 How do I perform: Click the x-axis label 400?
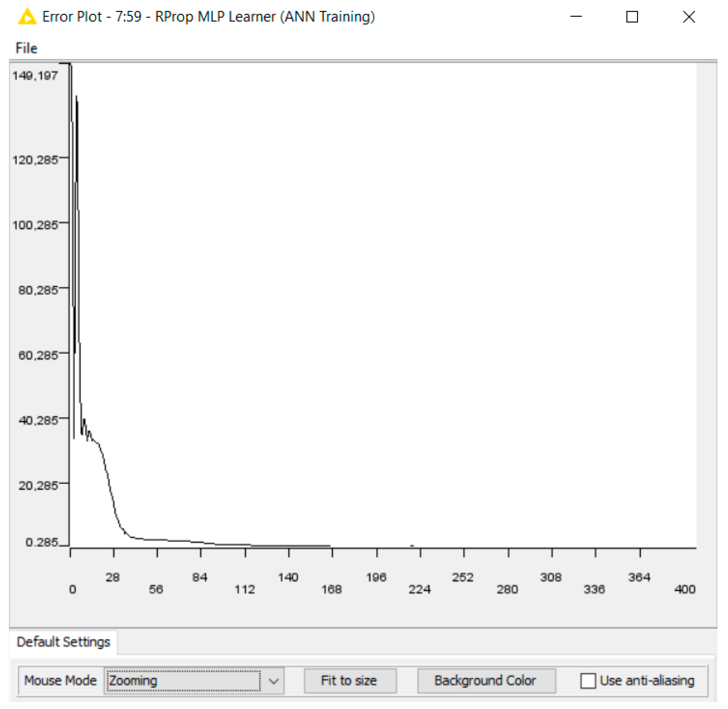pyautogui.click(x=685, y=589)
